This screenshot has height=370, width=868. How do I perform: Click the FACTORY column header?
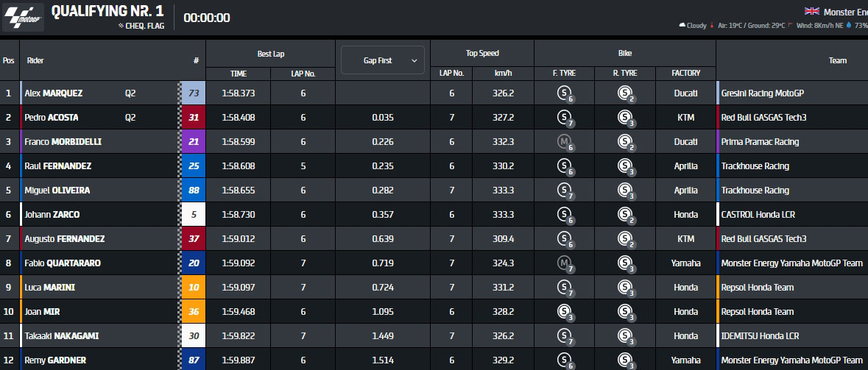685,74
